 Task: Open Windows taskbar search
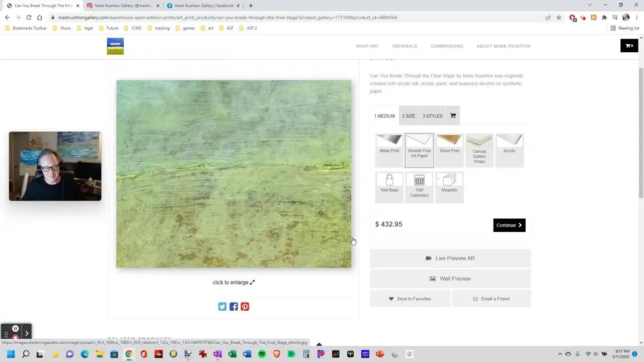pos(26,354)
